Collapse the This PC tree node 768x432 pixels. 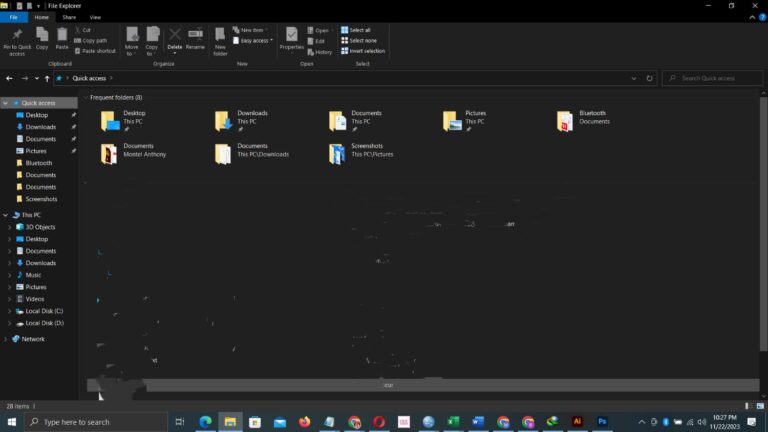click(x=5, y=216)
